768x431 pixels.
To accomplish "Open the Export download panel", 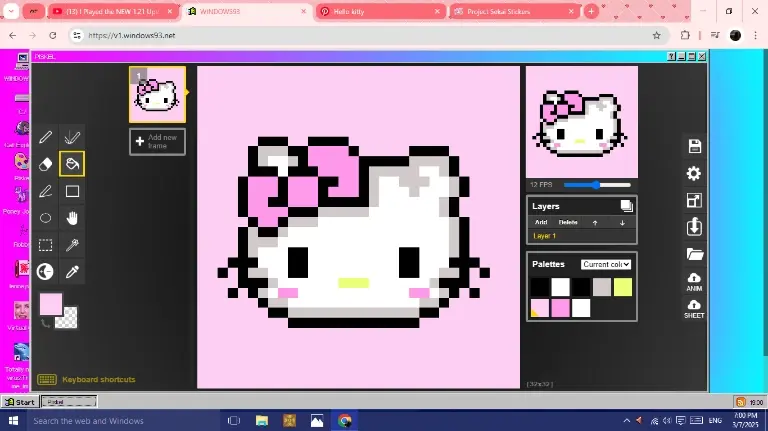I will (694, 227).
